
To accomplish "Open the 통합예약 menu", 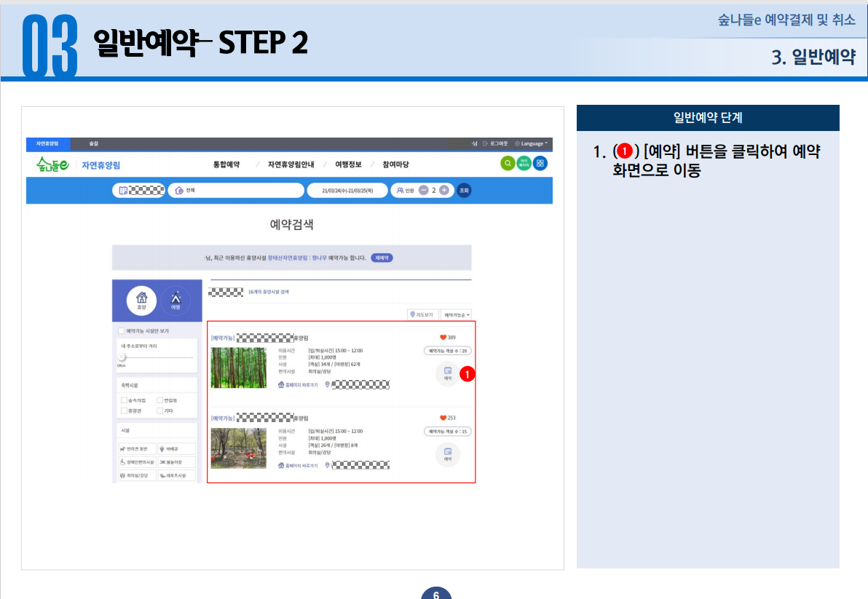I will tap(226, 164).
